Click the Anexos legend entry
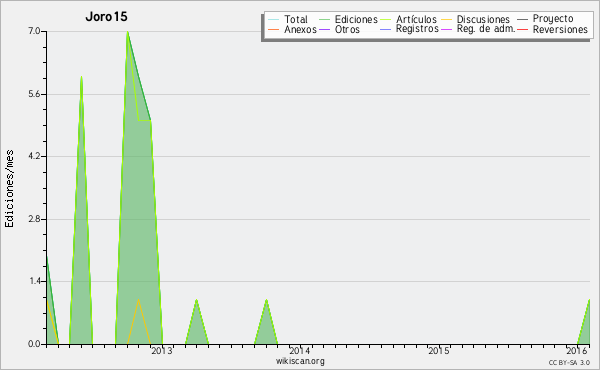600x370 pixels. 292,29
